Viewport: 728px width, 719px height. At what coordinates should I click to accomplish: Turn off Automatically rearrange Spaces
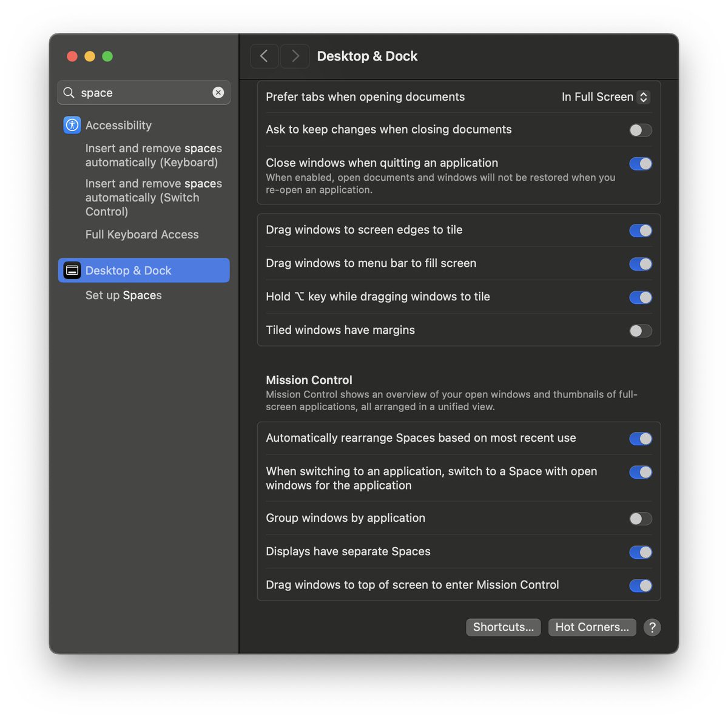[641, 438]
